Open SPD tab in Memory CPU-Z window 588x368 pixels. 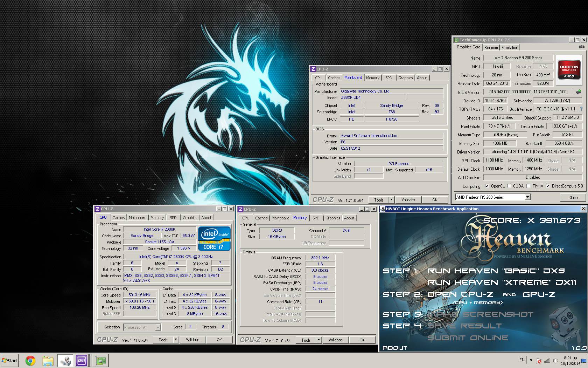click(316, 218)
